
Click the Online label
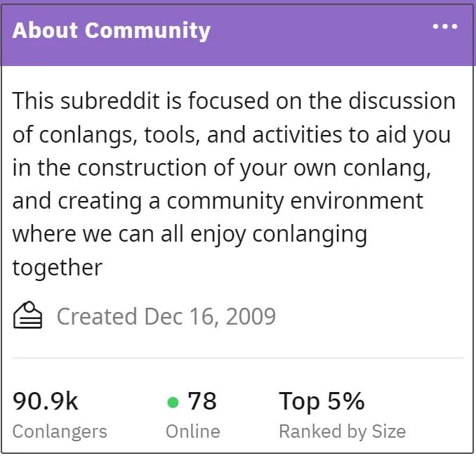193,431
